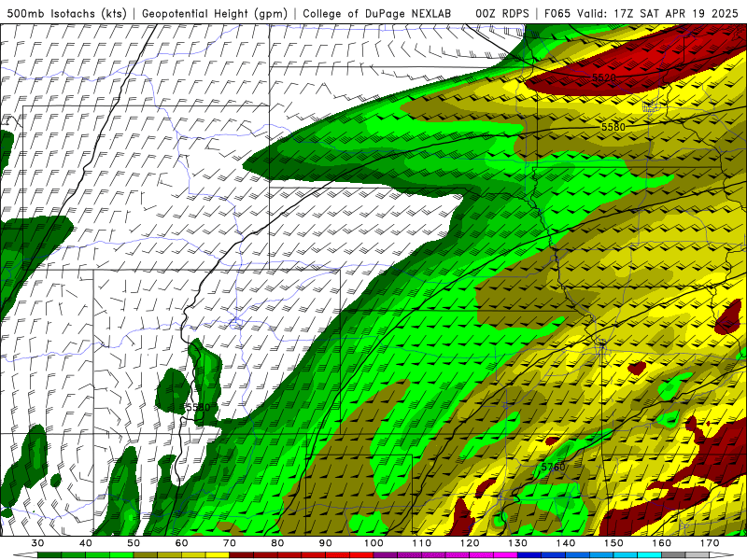The height and width of the screenshot is (560, 747).
Task: Click the 120 value on the color scale
Action: pos(470,543)
